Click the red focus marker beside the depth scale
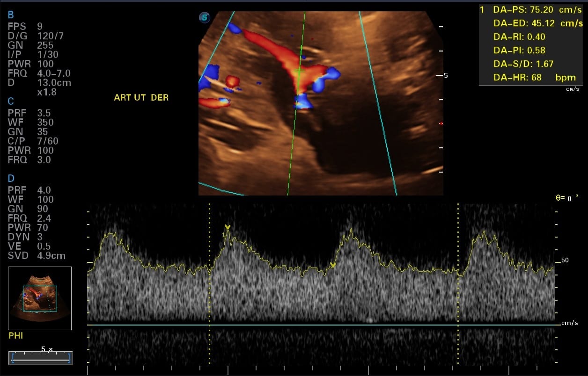 click(x=441, y=123)
